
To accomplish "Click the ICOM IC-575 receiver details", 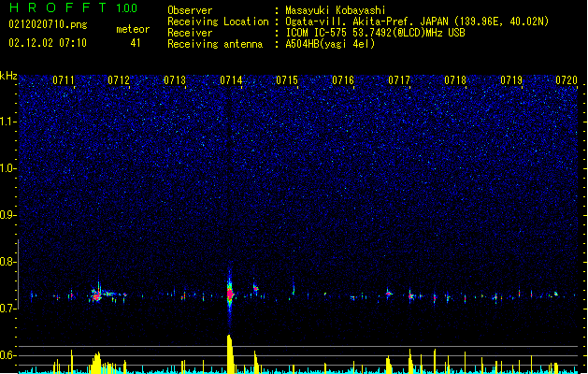I will [x=376, y=33].
